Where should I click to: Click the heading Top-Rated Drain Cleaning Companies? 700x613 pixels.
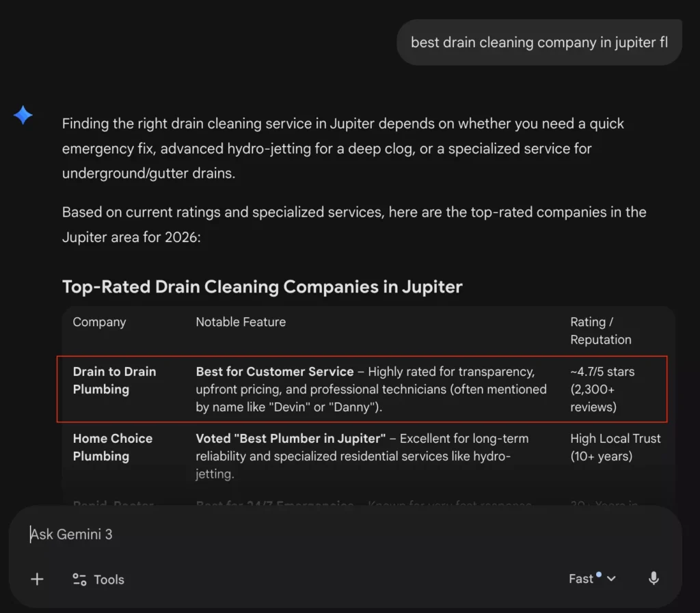tap(261, 286)
